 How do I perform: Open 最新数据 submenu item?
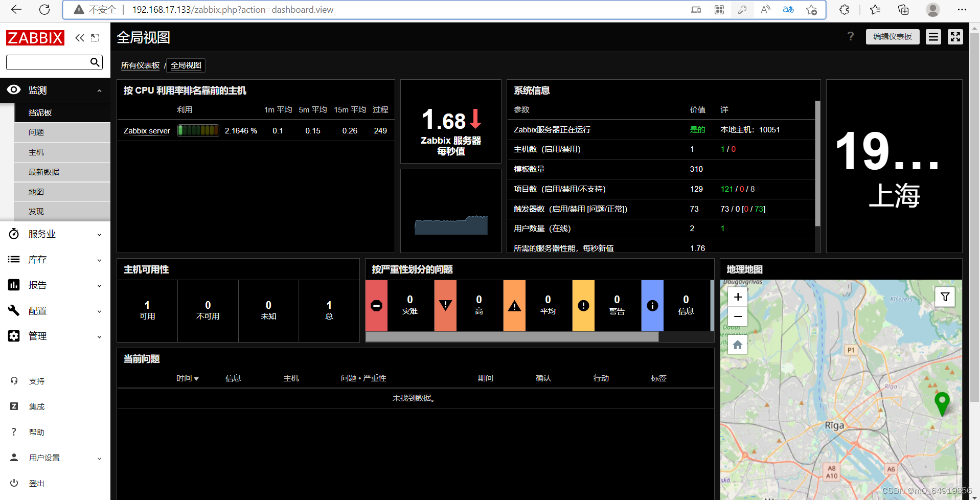pos(62,172)
